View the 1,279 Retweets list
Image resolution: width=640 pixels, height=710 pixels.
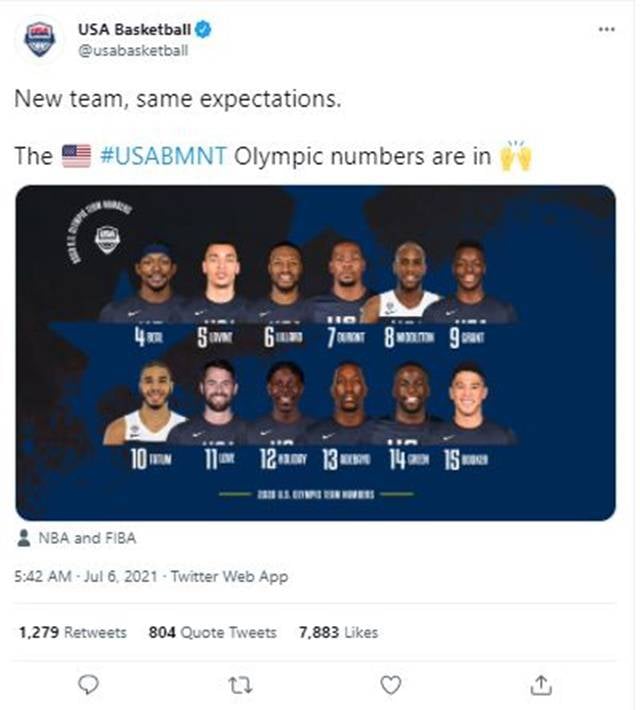[72, 632]
